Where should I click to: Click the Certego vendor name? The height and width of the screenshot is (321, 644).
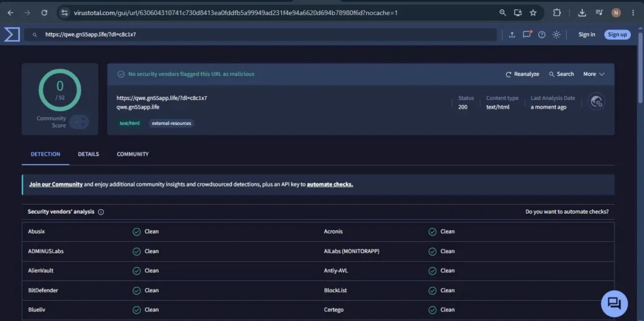(x=333, y=310)
